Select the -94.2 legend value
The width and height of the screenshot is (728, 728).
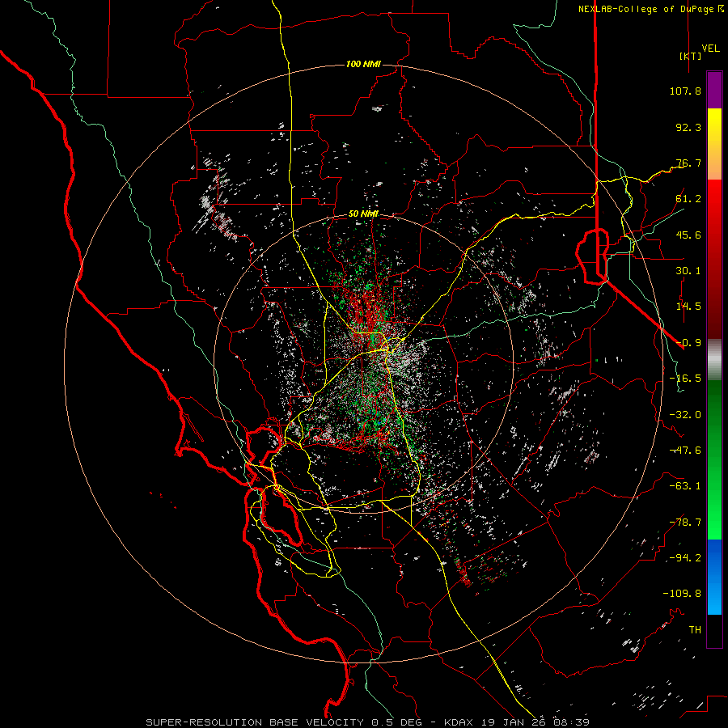pos(685,557)
